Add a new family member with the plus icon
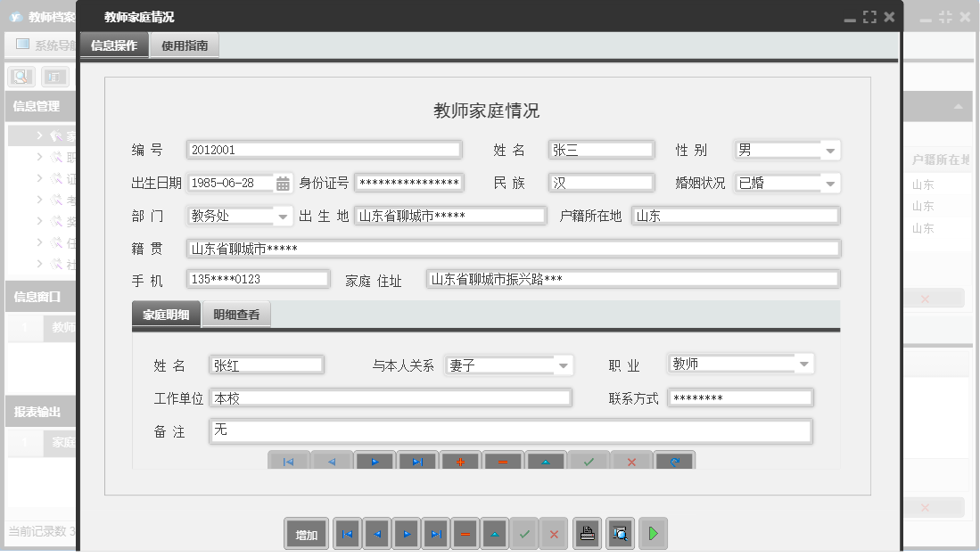The height and width of the screenshot is (557, 980). (x=460, y=461)
